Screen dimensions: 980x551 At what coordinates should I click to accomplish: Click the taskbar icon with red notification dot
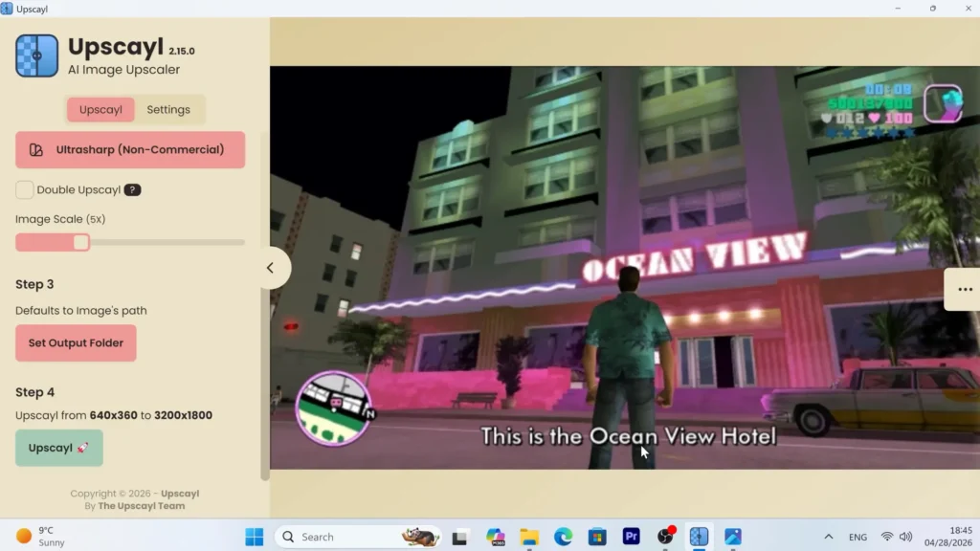[665, 537]
